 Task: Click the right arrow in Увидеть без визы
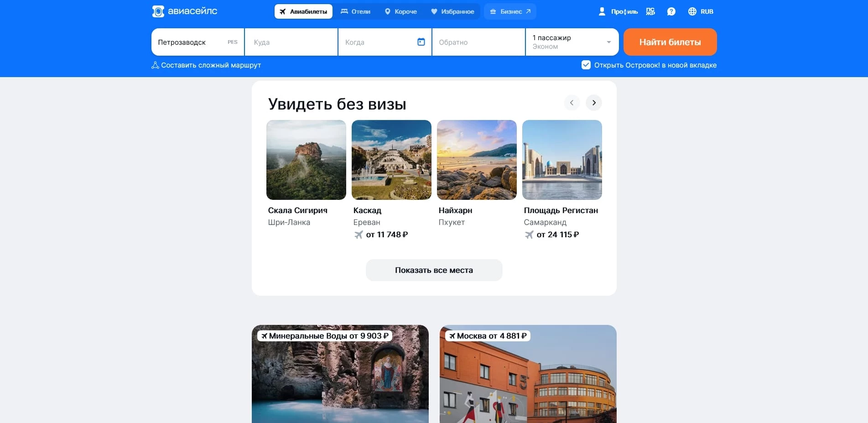pos(594,103)
